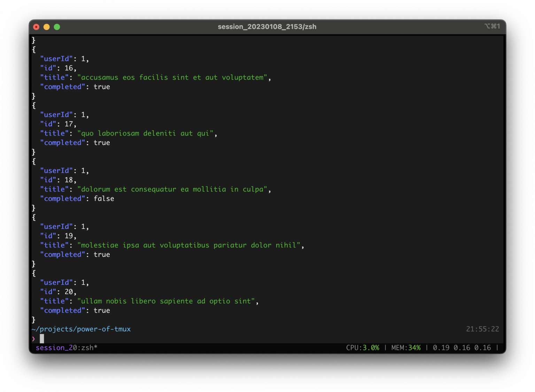Click the command input cursor at the prompt
This screenshot has height=392, width=535.
tap(42, 339)
